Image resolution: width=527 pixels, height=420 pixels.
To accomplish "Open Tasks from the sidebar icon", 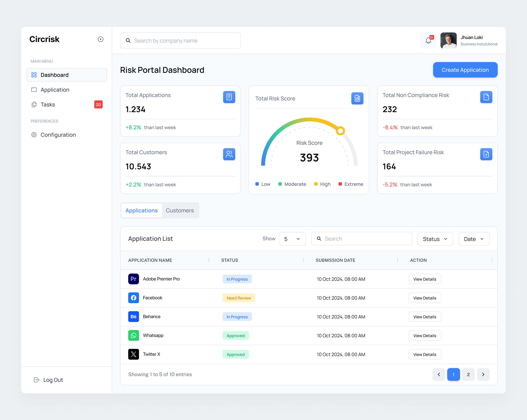I will tap(34, 104).
